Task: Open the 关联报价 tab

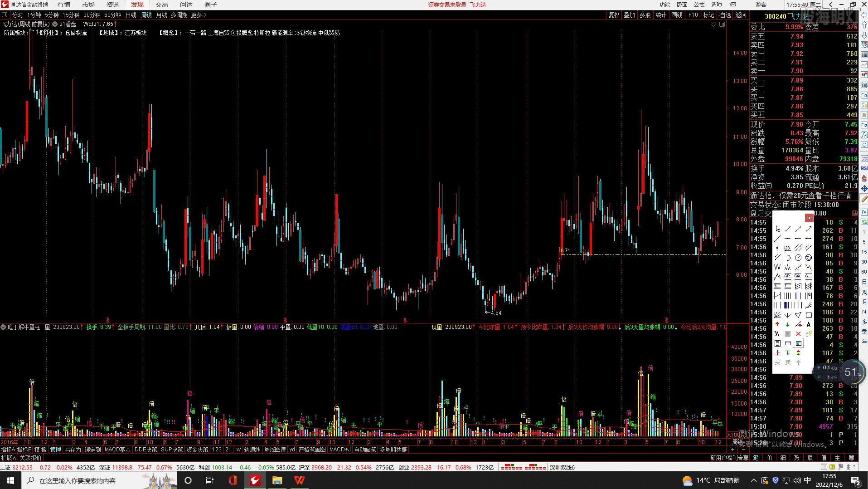Action: tap(30, 458)
